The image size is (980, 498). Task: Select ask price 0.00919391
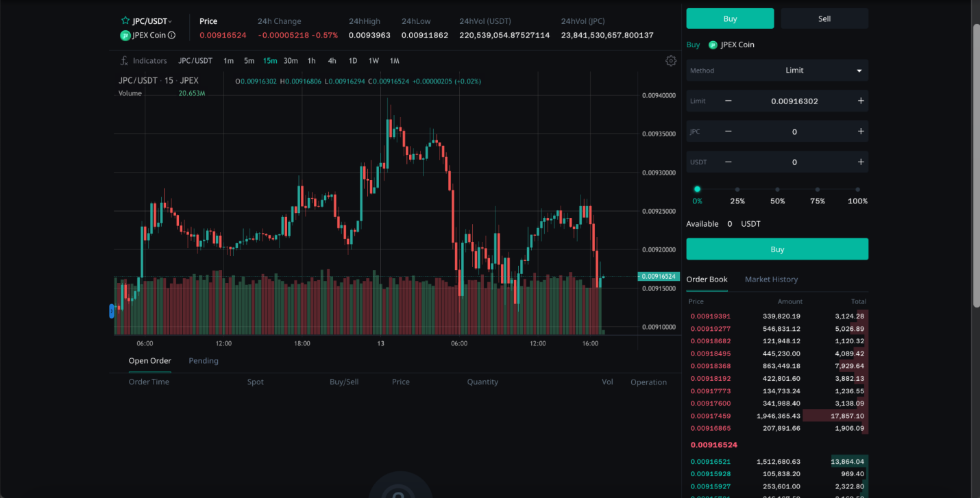(710, 316)
